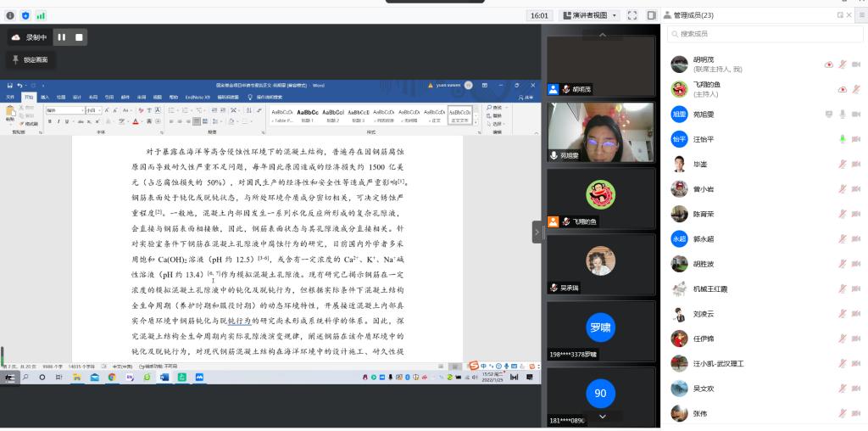Toggle microphone for 汪怡平
The image size is (868, 431).
pos(843,139)
